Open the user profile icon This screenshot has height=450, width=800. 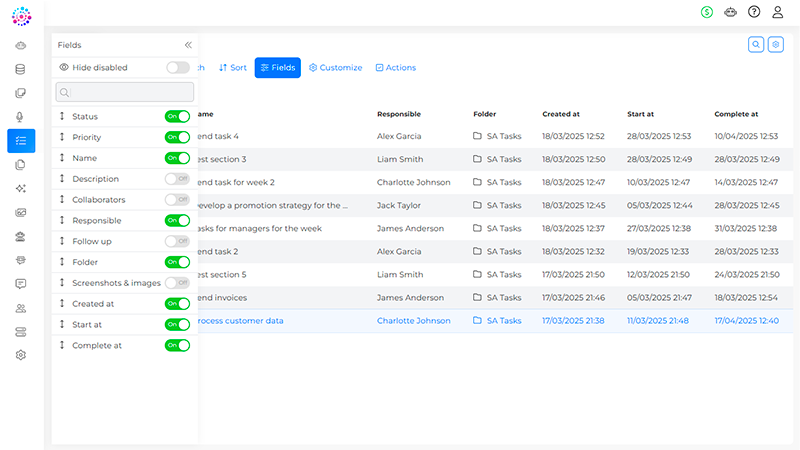tap(777, 12)
